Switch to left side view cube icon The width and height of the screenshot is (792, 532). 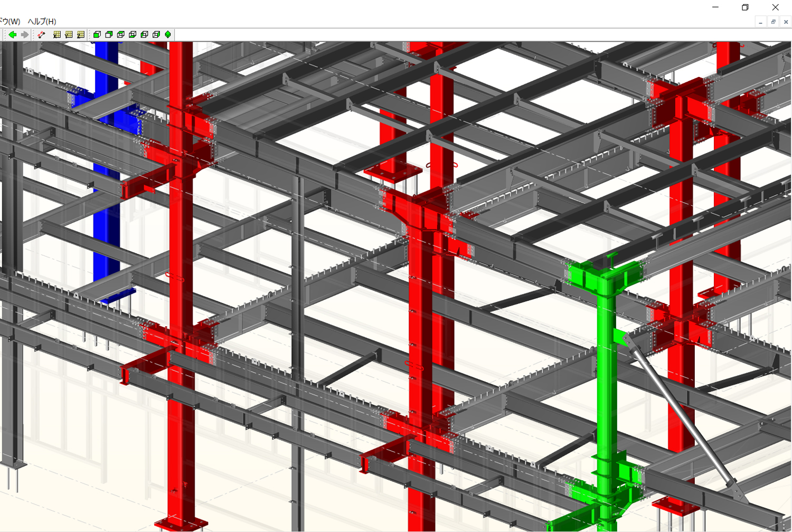[144, 35]
